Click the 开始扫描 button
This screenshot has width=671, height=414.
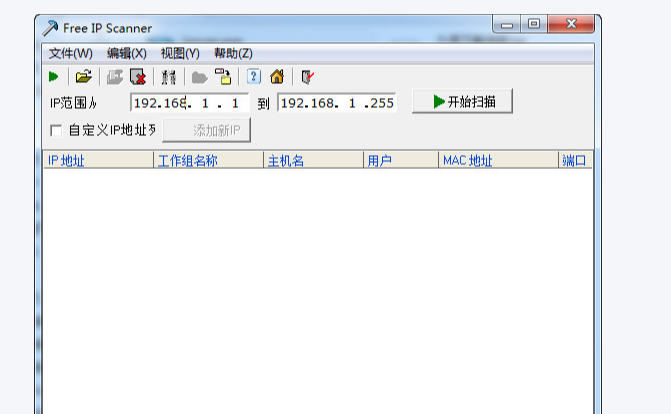(462, 101)
